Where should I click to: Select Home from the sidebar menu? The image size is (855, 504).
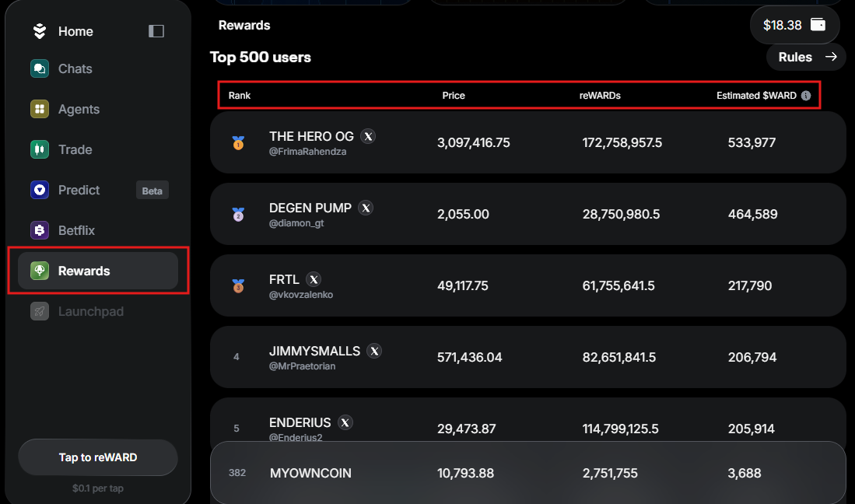[x=75, y=31]
